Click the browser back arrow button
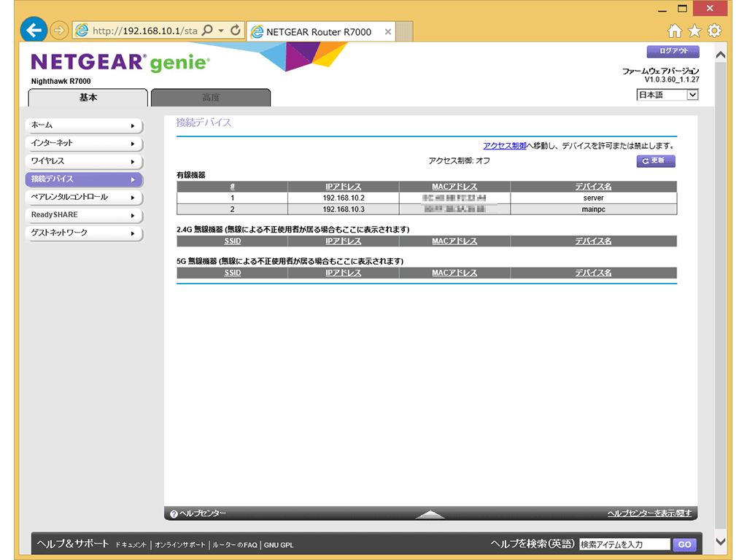The image size is (747, 560). (x=33, y=31)
